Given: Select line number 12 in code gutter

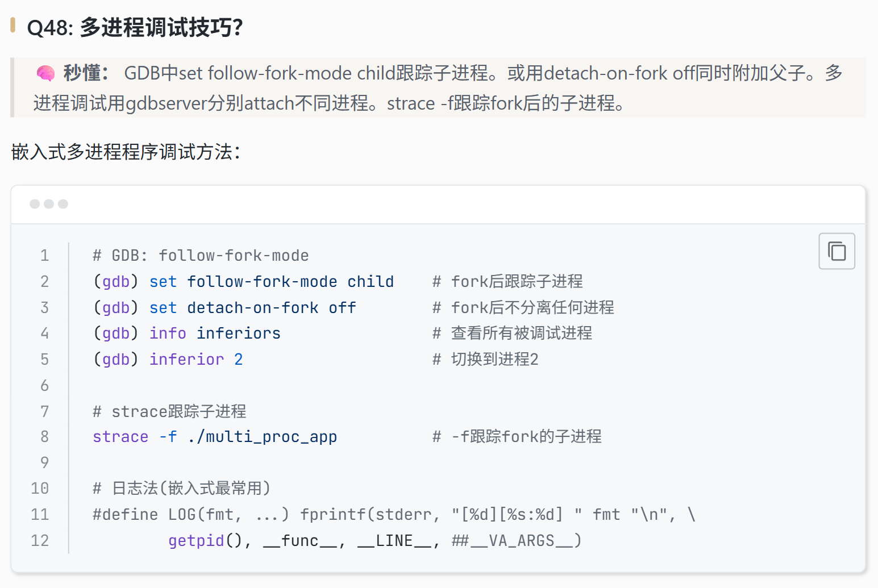Looking at the screenshot, I should 40,540.
